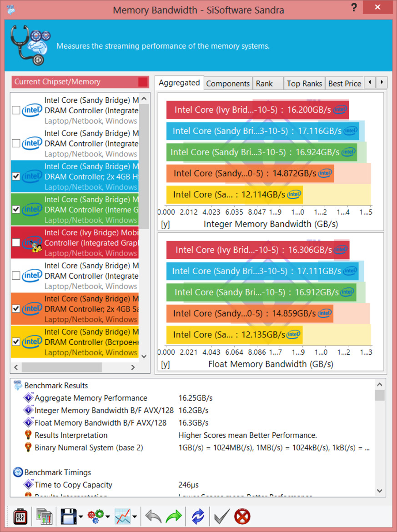
Task: Switch to the Best Price tab
Action: pos(344,84)
